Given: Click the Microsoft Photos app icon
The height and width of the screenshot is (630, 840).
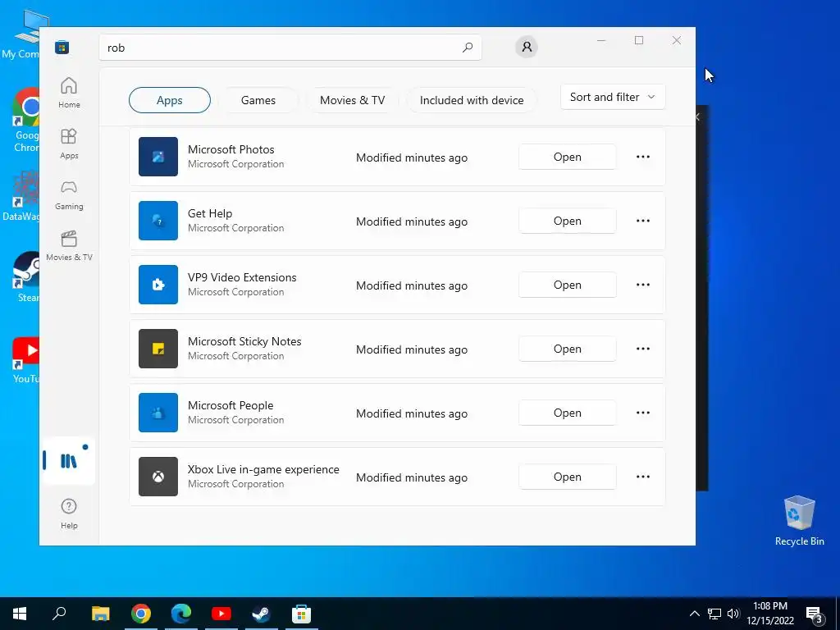Looking at the screenshot, I should click(x=158, y=157).
